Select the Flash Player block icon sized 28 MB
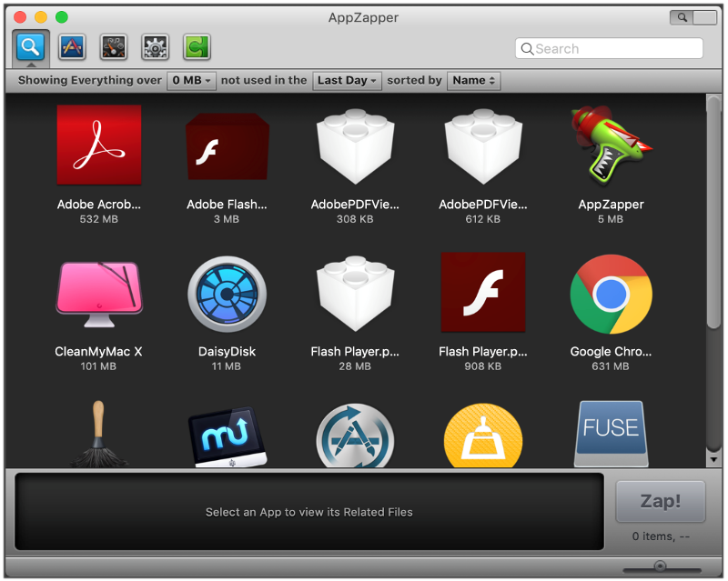This screenshot has height=581, width=728. pyautogui.click(x=355, y=294)
